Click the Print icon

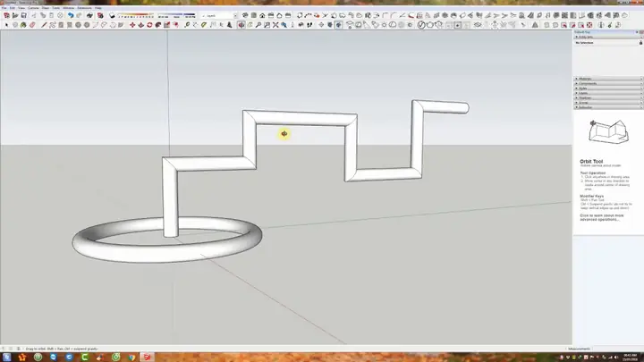tap(89, 15)
